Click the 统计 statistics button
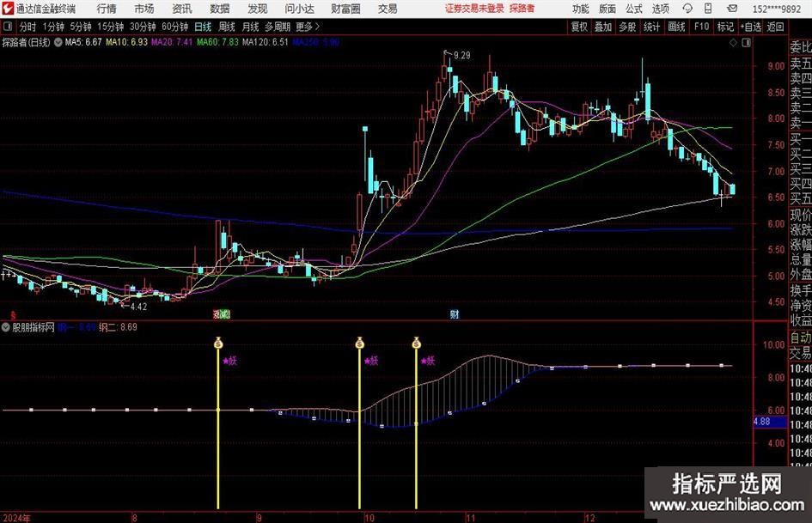Viewport: 812px width, 523px height. click(651, 27)
